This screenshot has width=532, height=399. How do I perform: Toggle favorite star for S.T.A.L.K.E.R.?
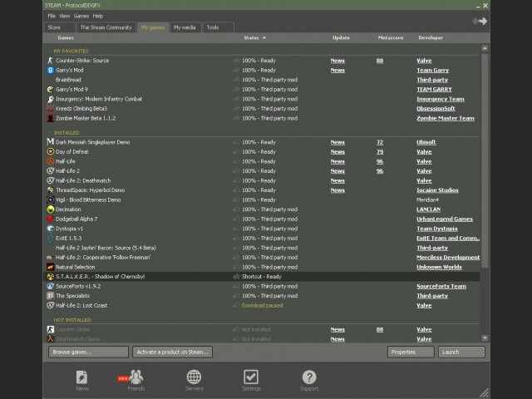click(x=236, y=277)
